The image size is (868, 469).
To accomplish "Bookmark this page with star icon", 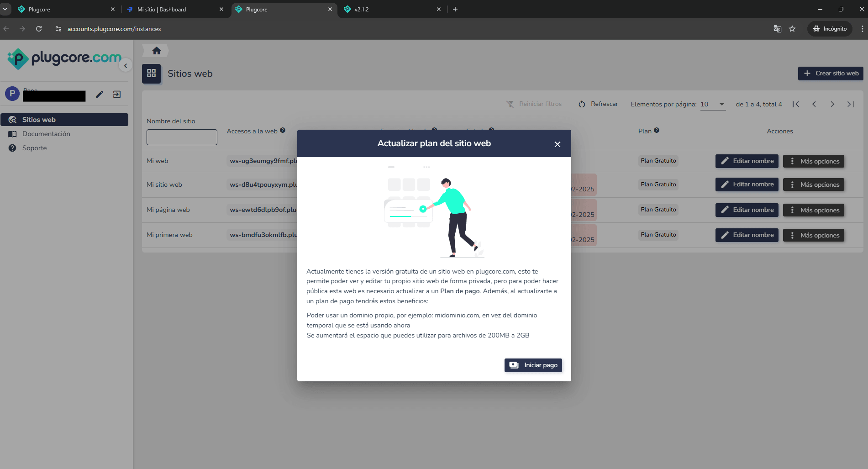I will pos(792,29).
